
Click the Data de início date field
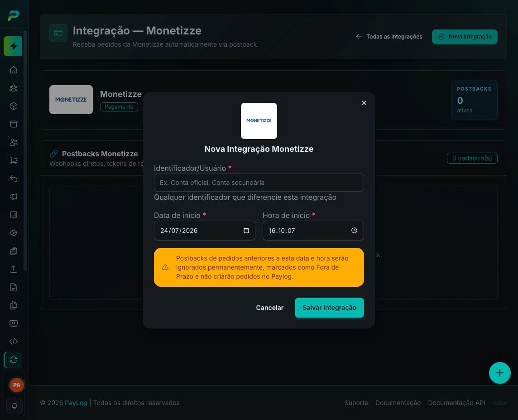pos(205,230)
